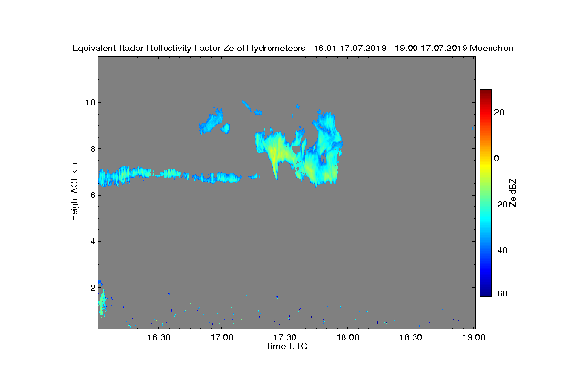Click the 18:00 time tick label
The image size is (588, 392).
[347, 337]
